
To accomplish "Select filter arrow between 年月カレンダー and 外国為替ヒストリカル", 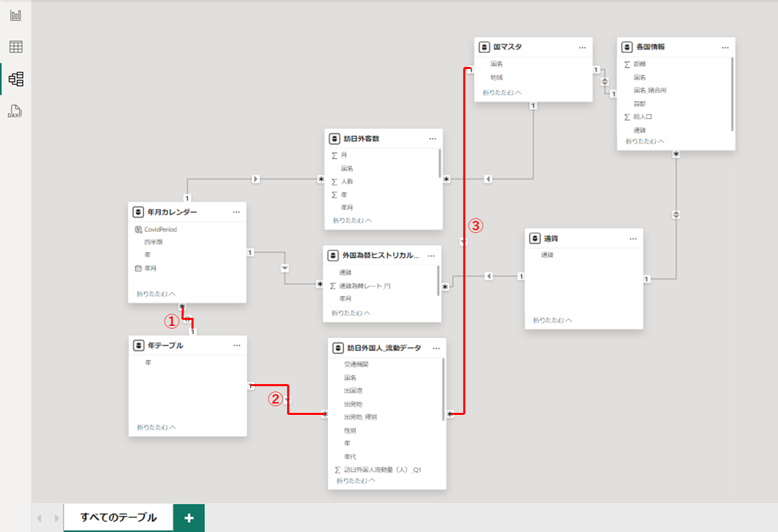I will tap(285, 268).
